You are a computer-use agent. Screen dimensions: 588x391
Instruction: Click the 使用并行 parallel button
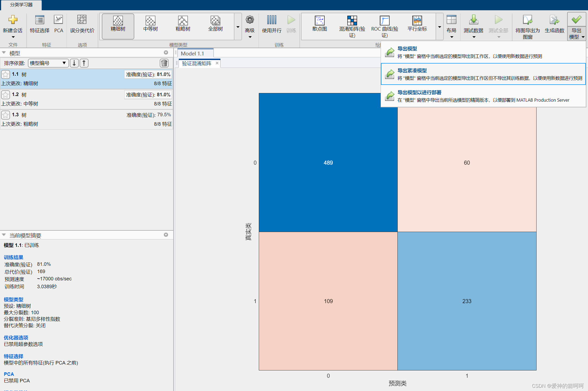pyautogui.click(x=272, y=24)
